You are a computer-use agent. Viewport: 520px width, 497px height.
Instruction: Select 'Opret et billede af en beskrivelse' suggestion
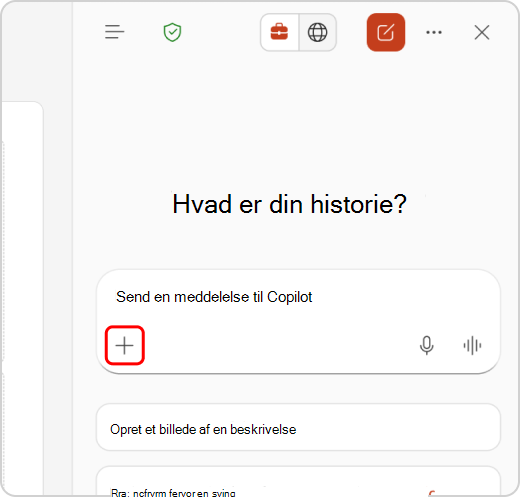(298, 427)
